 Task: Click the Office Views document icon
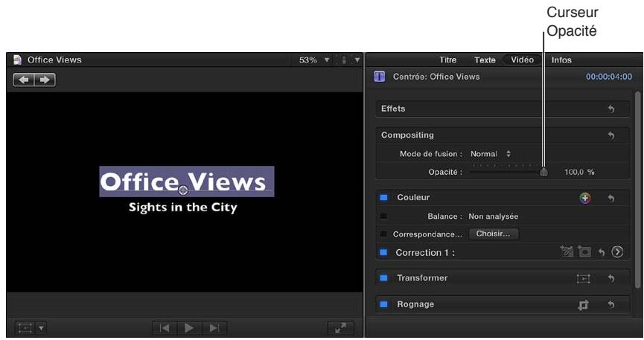point(17,60)
